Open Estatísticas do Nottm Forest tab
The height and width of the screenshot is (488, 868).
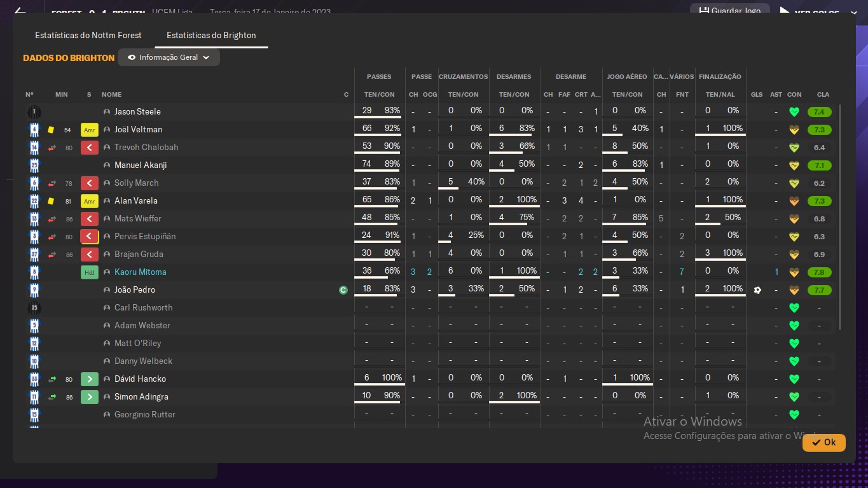click(x=88, y=35)
